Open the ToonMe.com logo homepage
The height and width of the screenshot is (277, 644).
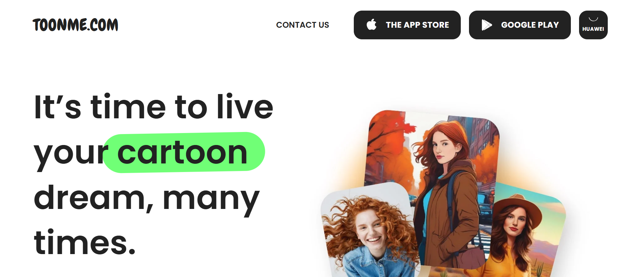click(75, 25)
